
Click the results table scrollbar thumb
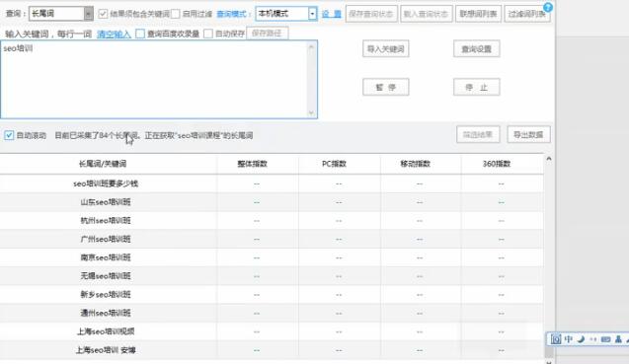(x=549, y=352)
